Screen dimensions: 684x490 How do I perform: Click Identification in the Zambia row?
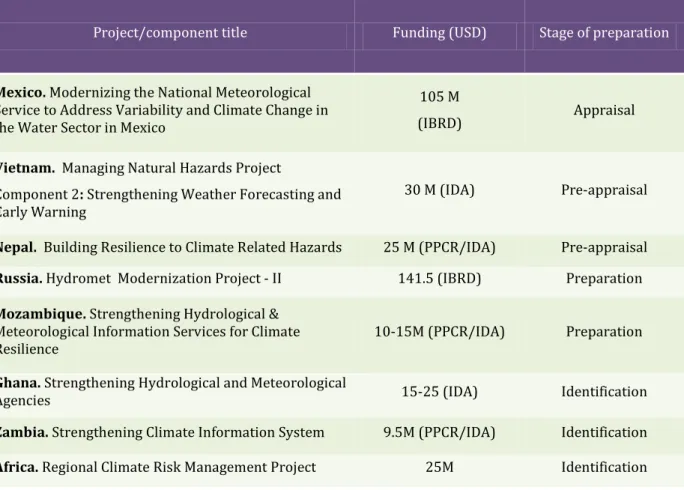pyautogui.click(x=604, y=432)
